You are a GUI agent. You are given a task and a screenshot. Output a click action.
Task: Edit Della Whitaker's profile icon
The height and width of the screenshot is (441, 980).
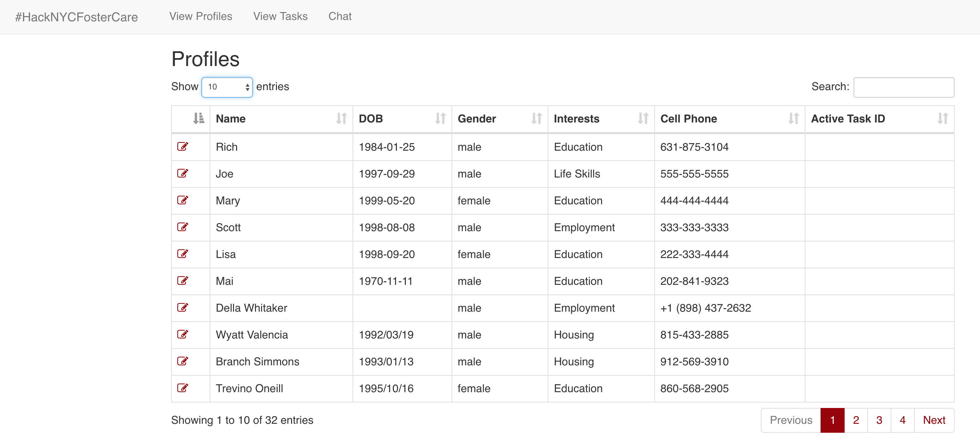coord(182,307)
